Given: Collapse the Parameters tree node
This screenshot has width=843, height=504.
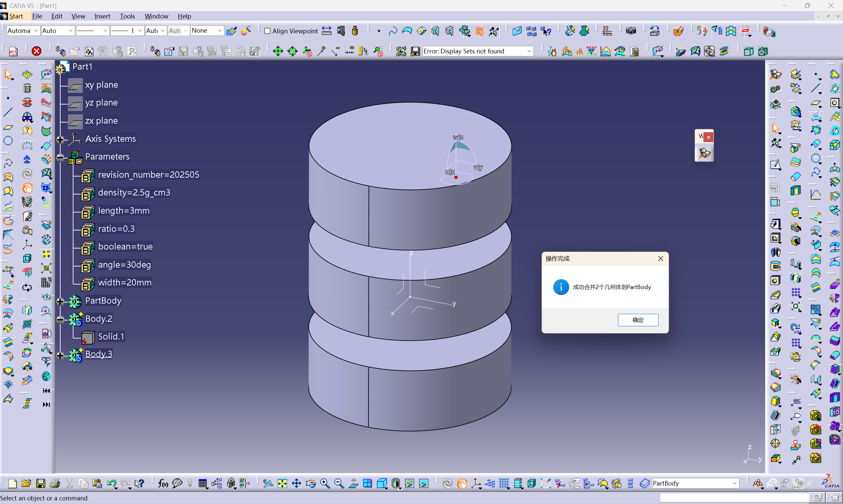Looking at the screenshot, I should (x=60, y=157).
